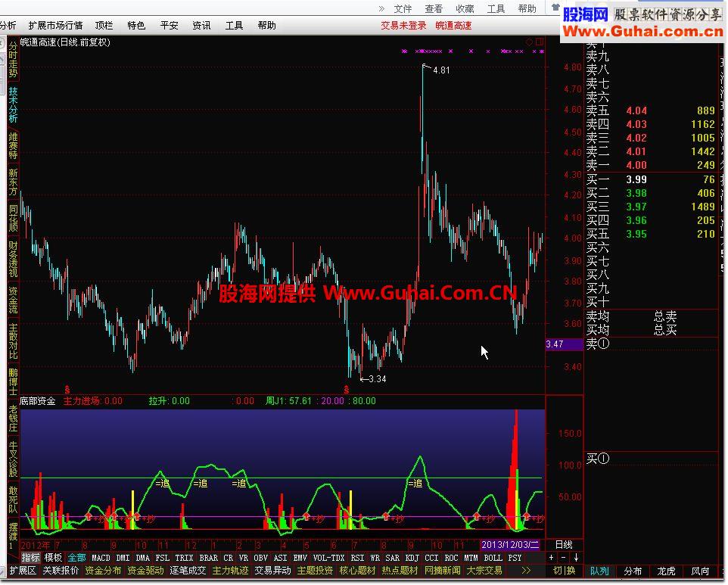Open the 财务透视 sidebar tab
The image size is (728, 585).
13,259
